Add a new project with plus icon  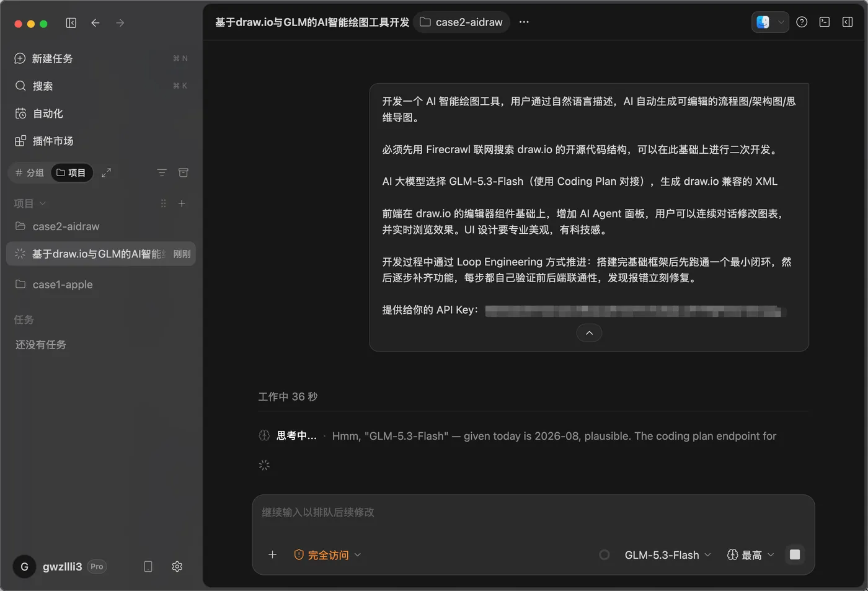click(x=182, y=203)
